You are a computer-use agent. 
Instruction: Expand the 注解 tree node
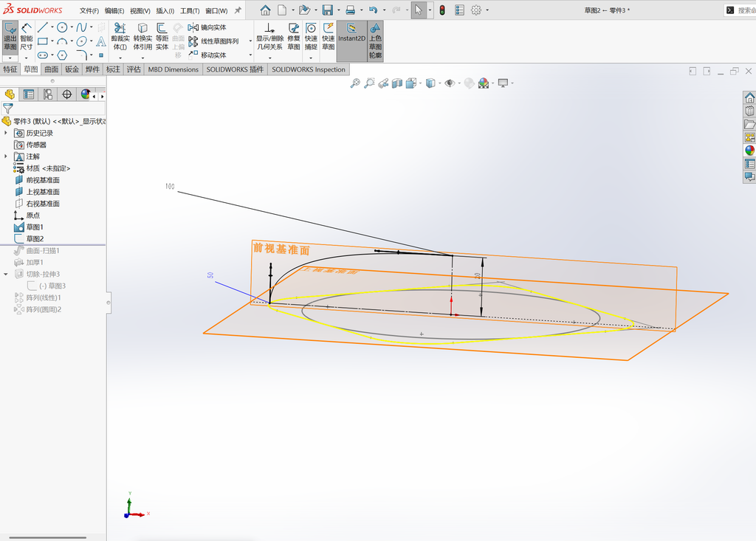[x=6, y=156]
